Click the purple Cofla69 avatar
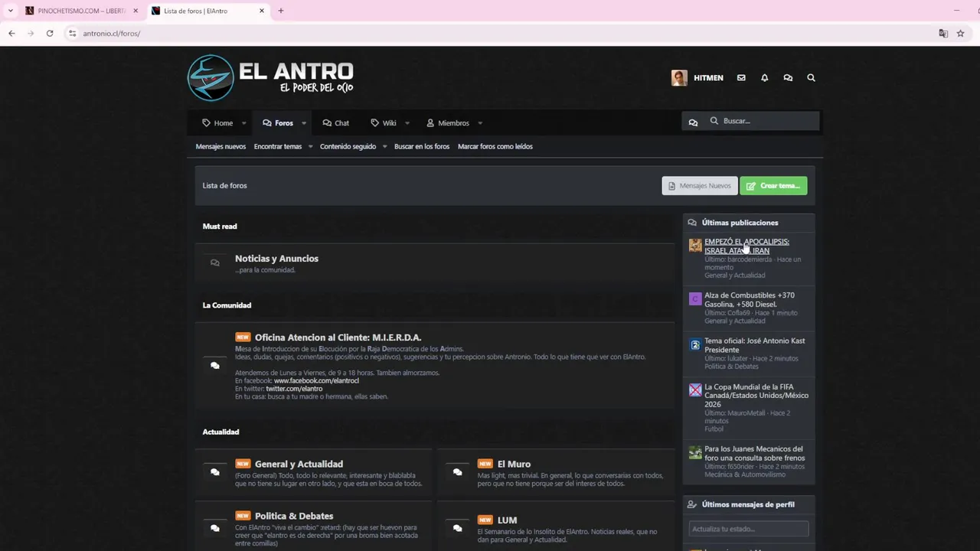Viewport: 980px width, 551px height. (x=695, y=298)
